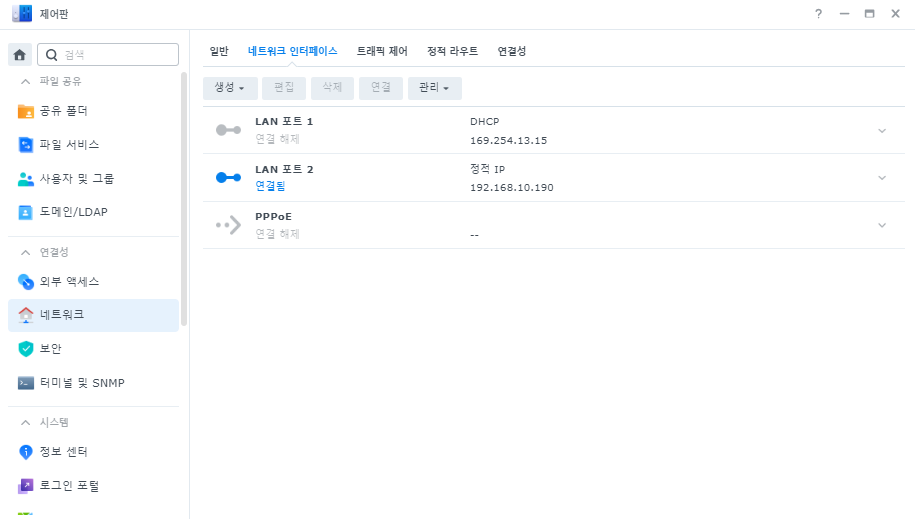
Task: Click the 검색 search input field
Action: tap(108, 55)
